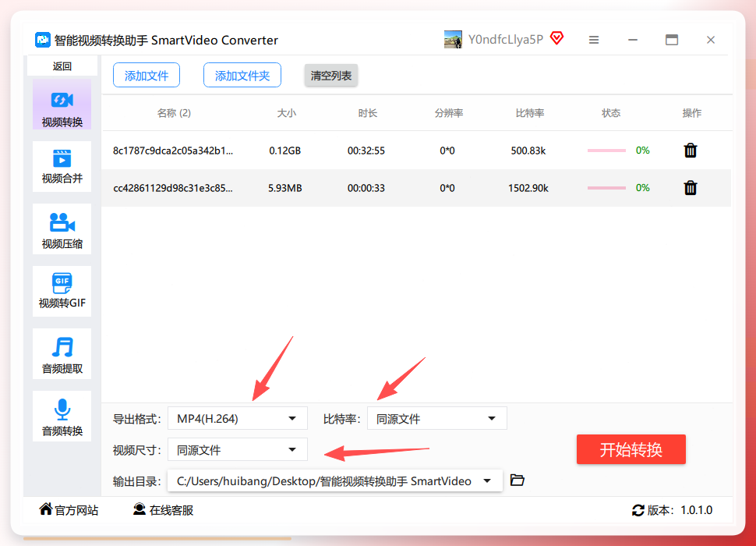Screen dimensions: 756x546
Task: Open the 视频转GIF section
Action: coord(62,291)
